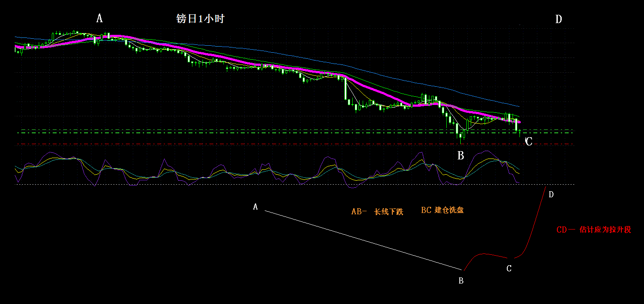Click the red CD projection curve
Screen dimensions: 644x304
click(531, 235)
